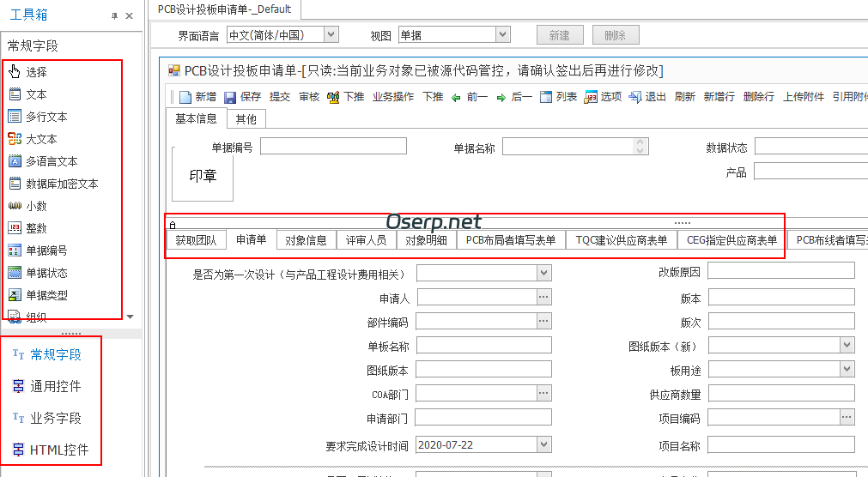The image size is (868, 477).
Task: Select the PCB设计投板申请单-_Default document tab
Action: click(x=224, y=9)
